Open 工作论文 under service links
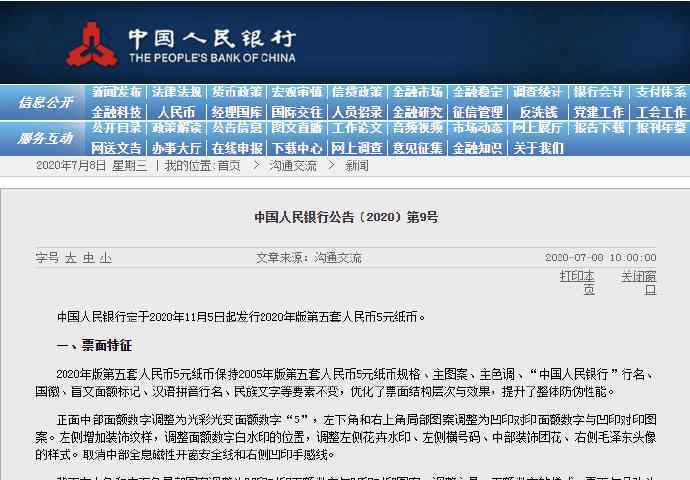The width and height of the screenshot is (690, 480). [357, 128]
